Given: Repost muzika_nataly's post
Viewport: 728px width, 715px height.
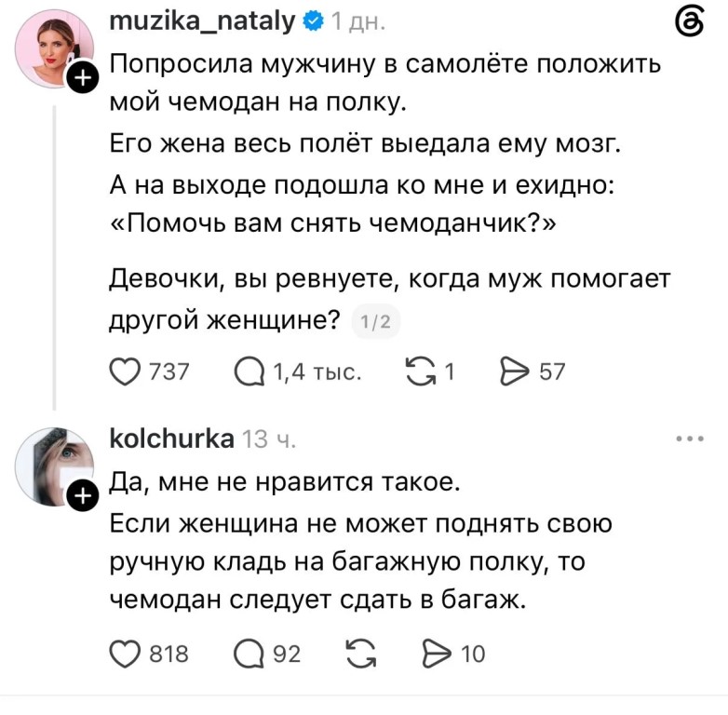Looking at the screenshot, I should tap(421, 371).
